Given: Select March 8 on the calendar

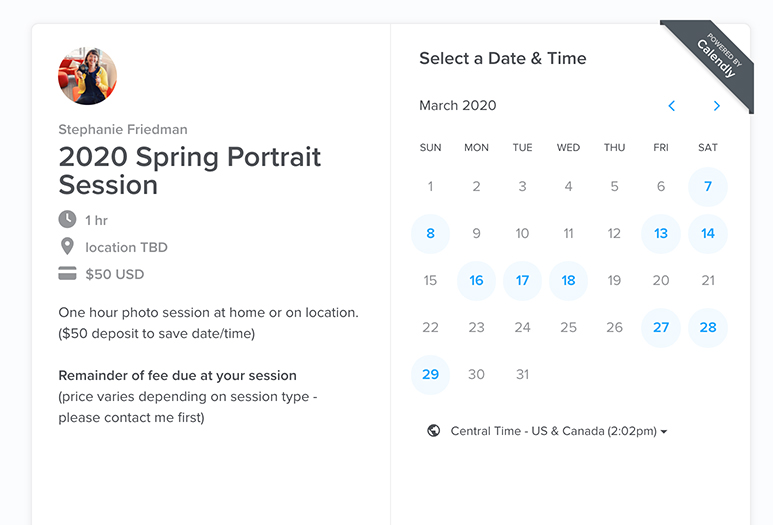Looking at the screenshot, I should click(431, 234).
